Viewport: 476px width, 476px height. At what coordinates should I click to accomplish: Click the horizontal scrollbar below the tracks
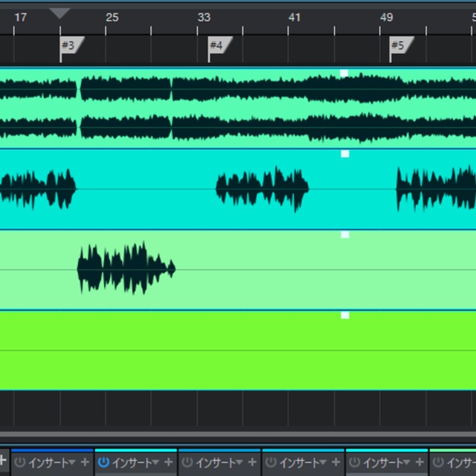pos(238,434)
